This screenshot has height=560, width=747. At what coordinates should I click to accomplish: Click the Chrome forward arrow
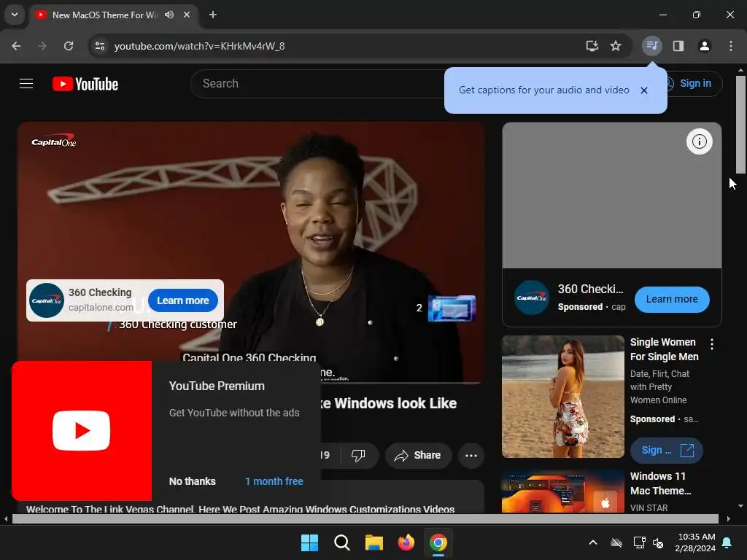tap(42, 46)
